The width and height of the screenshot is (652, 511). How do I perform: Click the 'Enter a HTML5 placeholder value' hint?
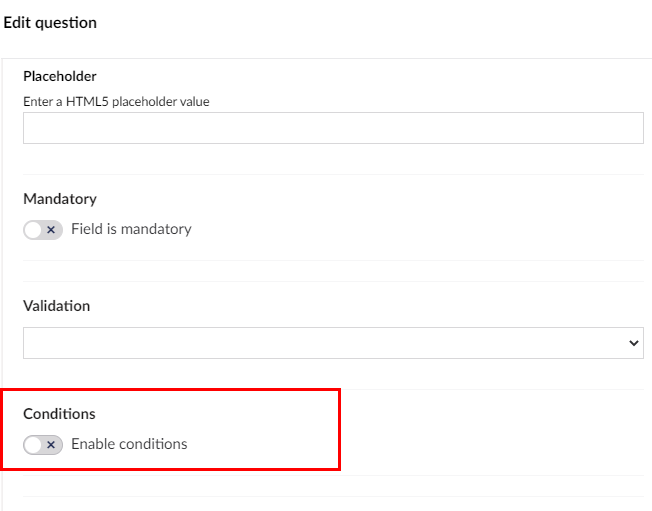pos(116,101)
